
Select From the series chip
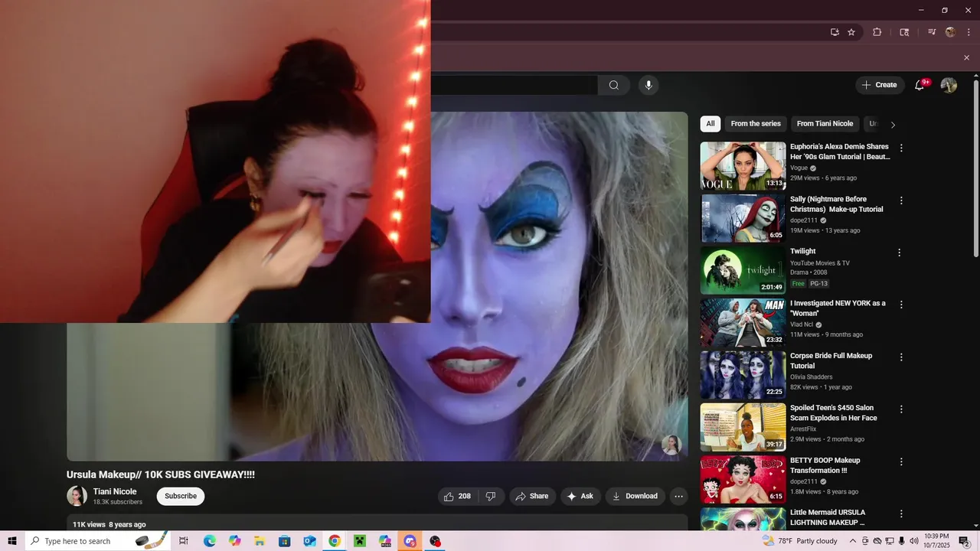coord(756,124)
